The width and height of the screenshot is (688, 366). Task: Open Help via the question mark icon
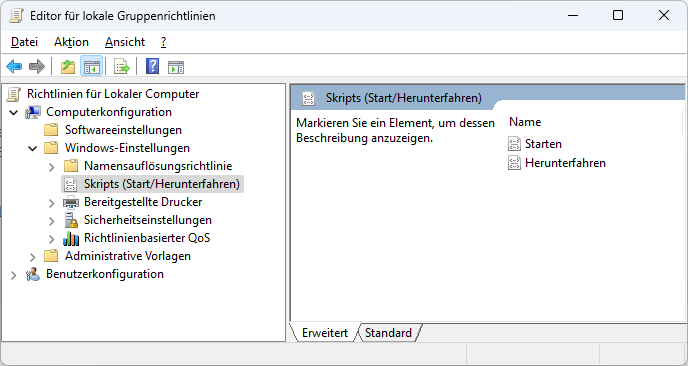(152, 66)
